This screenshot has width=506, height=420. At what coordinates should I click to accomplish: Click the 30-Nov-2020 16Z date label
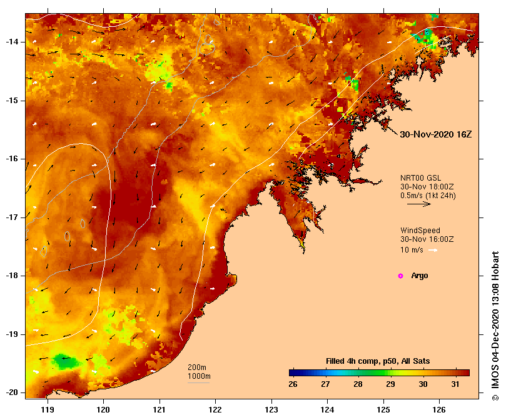[x=436, y=134]
